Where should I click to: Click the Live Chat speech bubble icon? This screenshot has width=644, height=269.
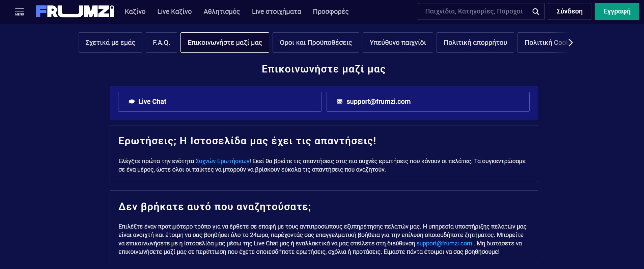pyautogui.click(x=132, y=101)
